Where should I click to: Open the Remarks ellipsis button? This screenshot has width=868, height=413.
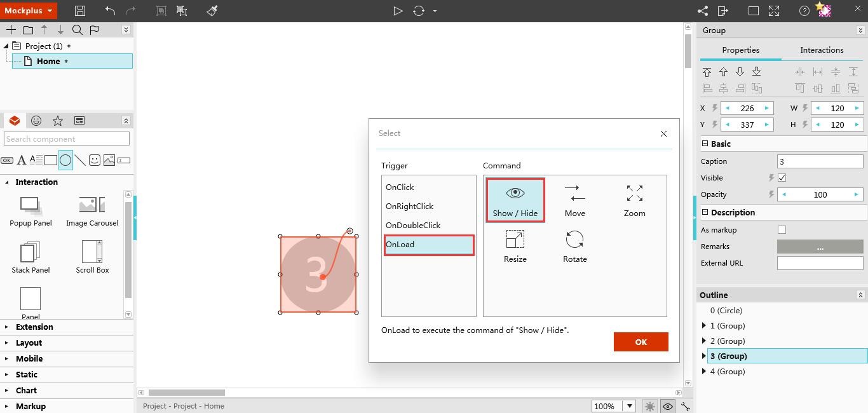[820, 247]
